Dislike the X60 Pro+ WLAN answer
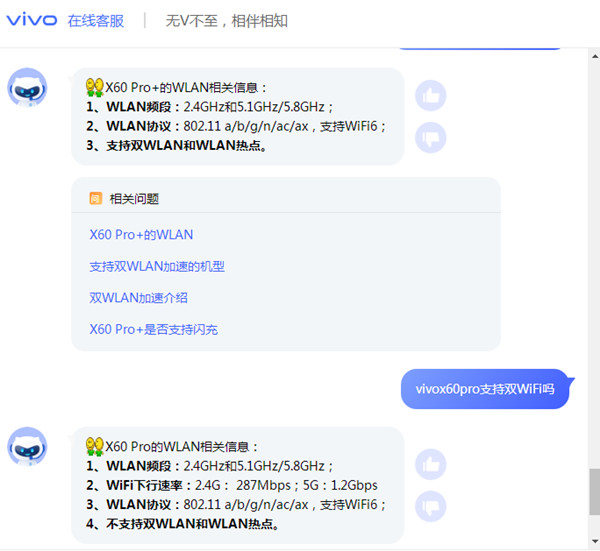This screenshot has height=551, width=600. (430, 137)
